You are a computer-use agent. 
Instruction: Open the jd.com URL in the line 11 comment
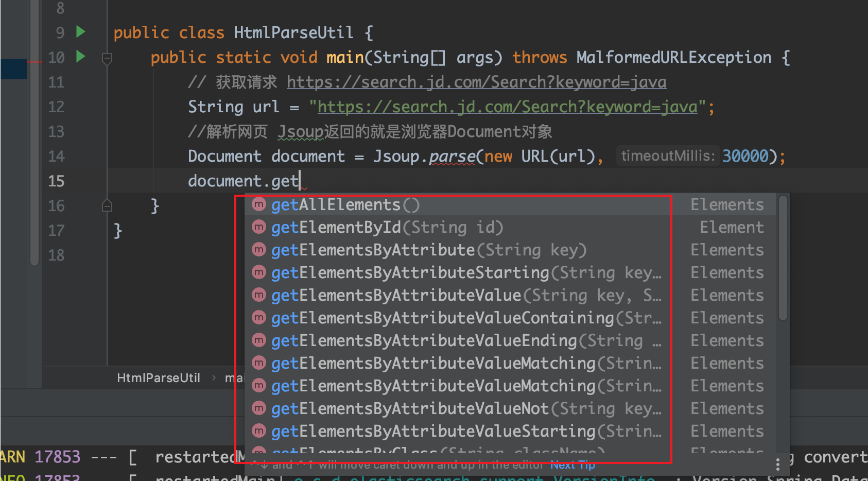[476, 82]
